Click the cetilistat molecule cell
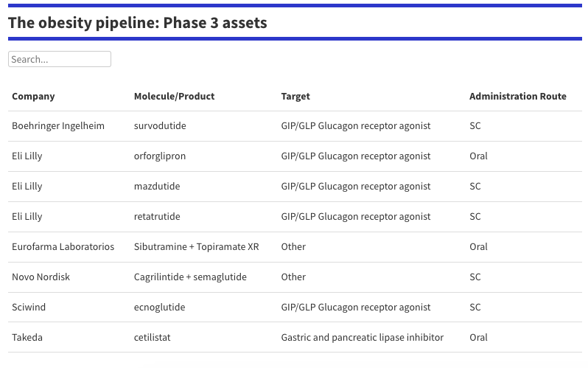Screen dimensions: 588x368 click(x=153, y=338)
